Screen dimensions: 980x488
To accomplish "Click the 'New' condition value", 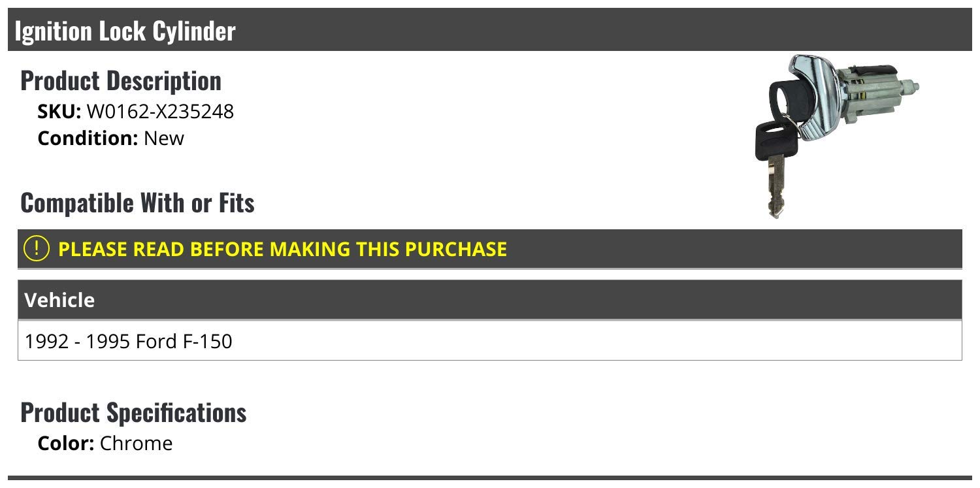I will [x=164, y=138].
